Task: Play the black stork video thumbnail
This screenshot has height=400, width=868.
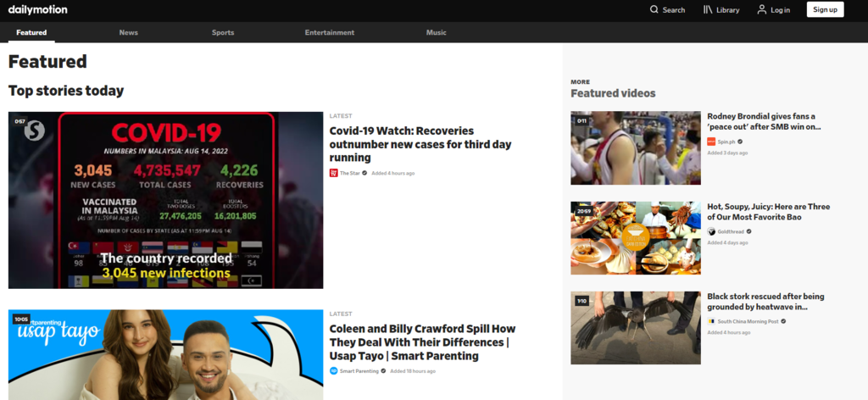Action: 636,328
